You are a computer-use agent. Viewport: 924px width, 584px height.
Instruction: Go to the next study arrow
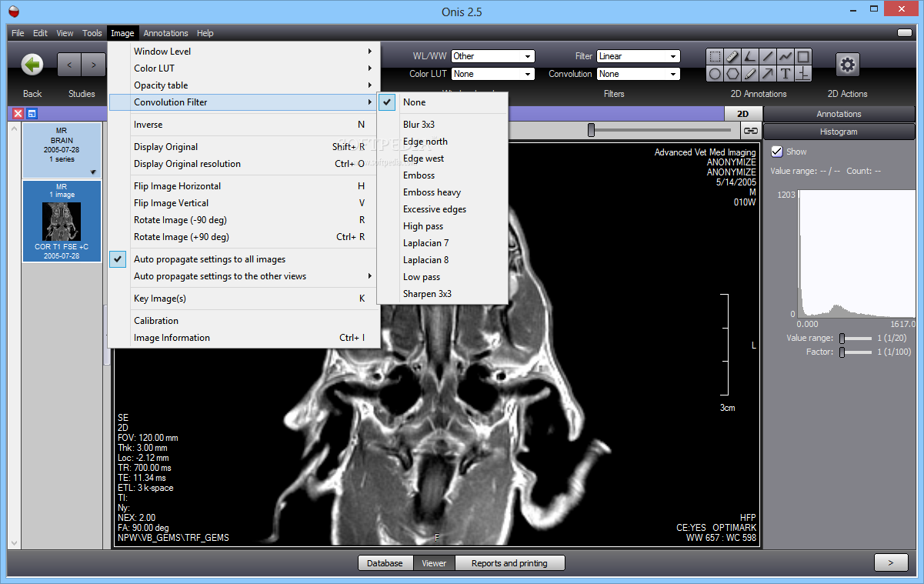tap(94, 65)
